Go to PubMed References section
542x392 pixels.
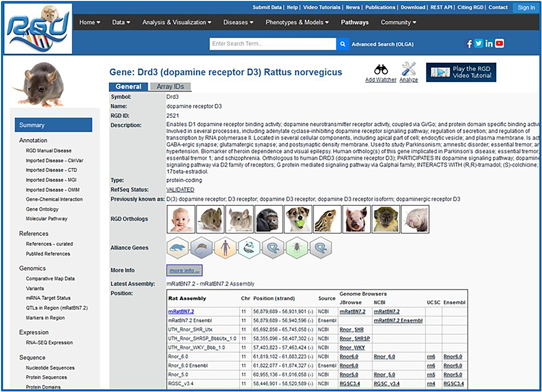click(48, 254)
